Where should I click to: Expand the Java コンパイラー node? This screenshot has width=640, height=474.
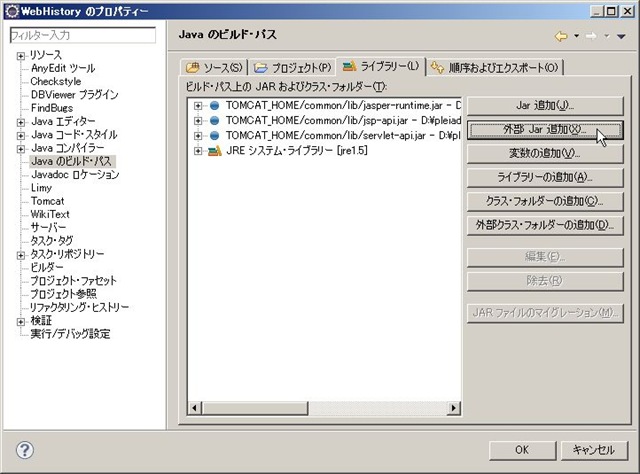20,149
